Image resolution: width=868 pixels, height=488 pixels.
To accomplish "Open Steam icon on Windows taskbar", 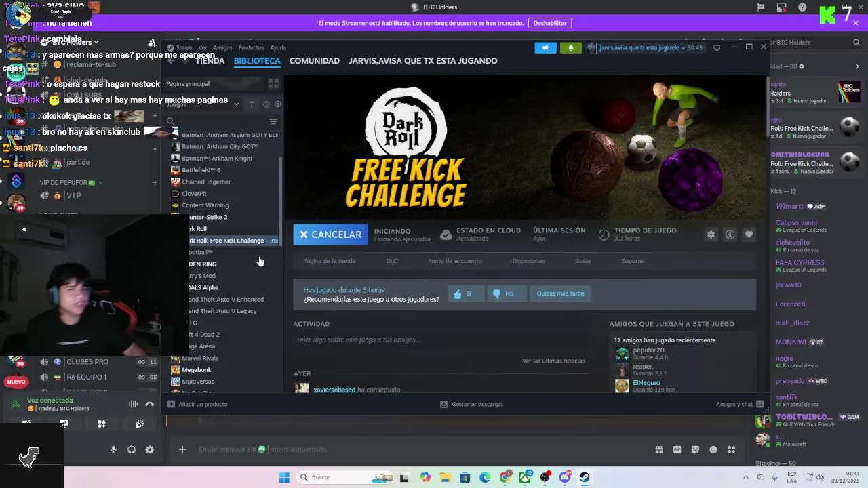I will [x=584, y=477].
